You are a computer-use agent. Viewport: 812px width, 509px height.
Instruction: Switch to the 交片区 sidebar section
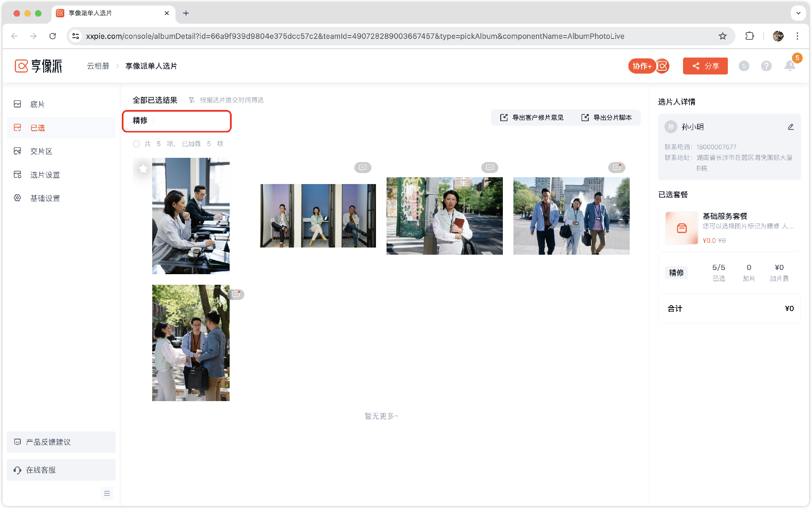41,151
